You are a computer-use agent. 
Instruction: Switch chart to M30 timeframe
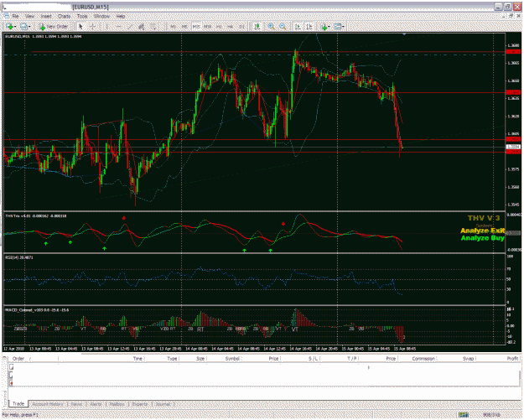click(x=208, y=26)
